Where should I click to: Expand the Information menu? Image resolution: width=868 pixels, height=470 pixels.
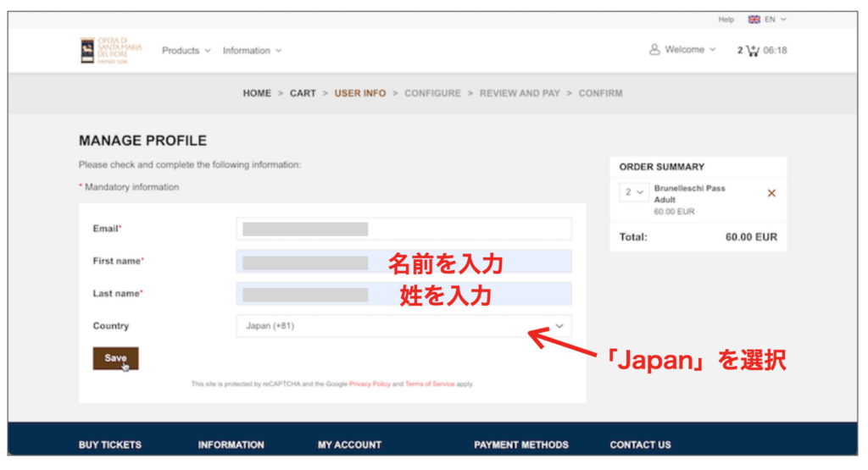tap(252, 51)
